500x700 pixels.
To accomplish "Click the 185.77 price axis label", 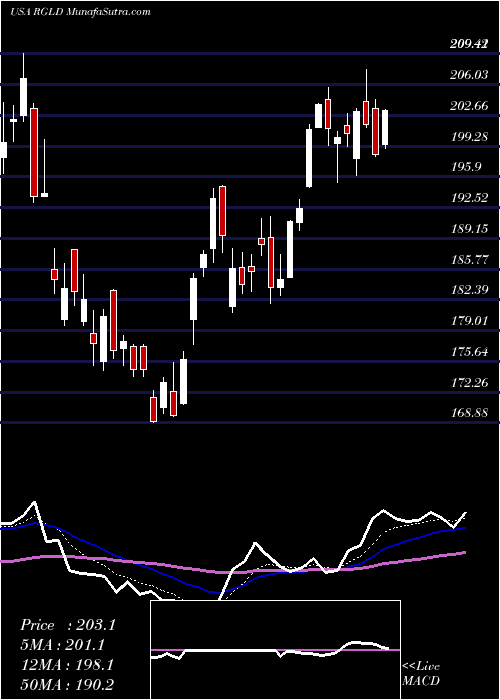I will pos(469,259).
